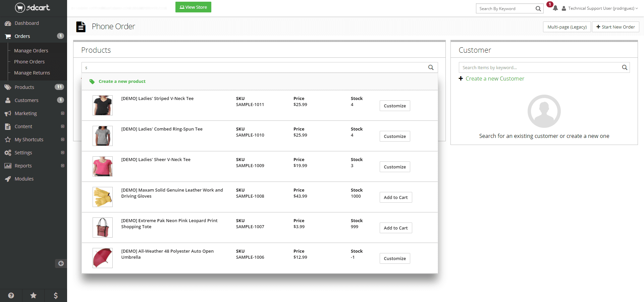This screenshot has width=644, height=302.
Task: Expand the Settings menu section
Action: (62, 153)
